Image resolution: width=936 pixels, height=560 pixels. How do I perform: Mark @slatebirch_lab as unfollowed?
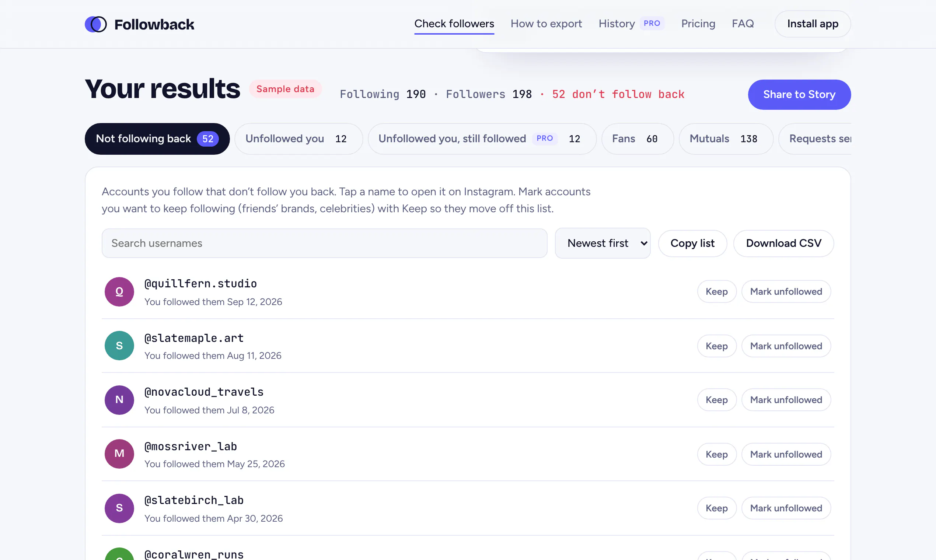(x=786, y=508)
